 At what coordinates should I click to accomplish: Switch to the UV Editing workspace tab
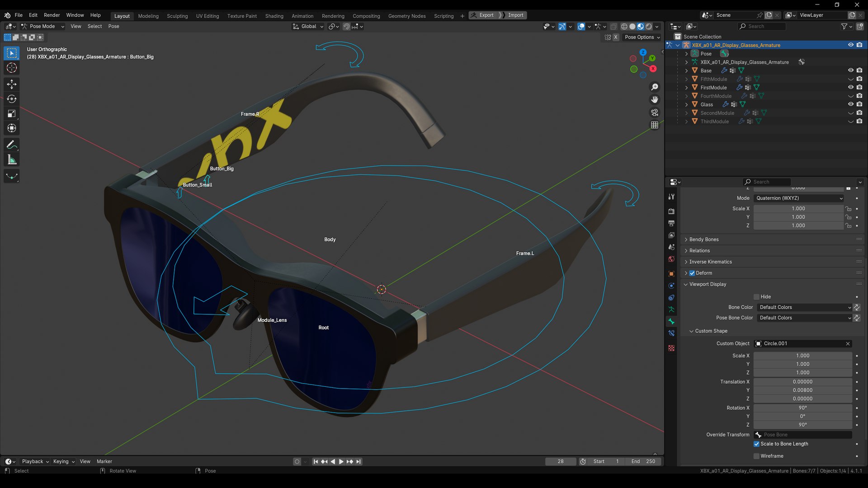pos(208,16)
